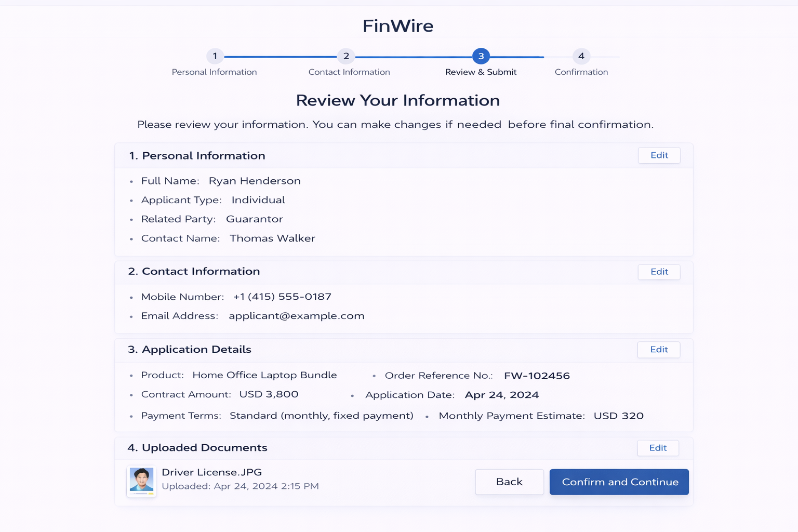The image size is (798, 532).
Task: Click the FinWire logo
Action: 398,25
